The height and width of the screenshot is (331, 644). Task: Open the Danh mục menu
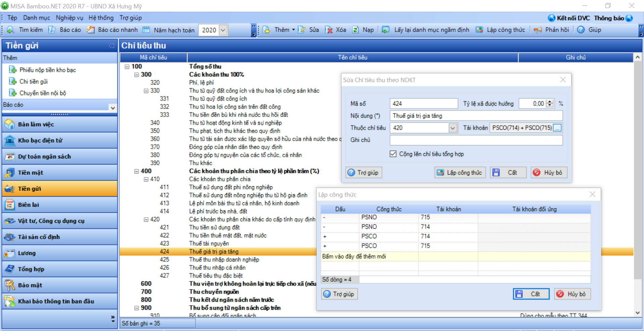[36, 18]
